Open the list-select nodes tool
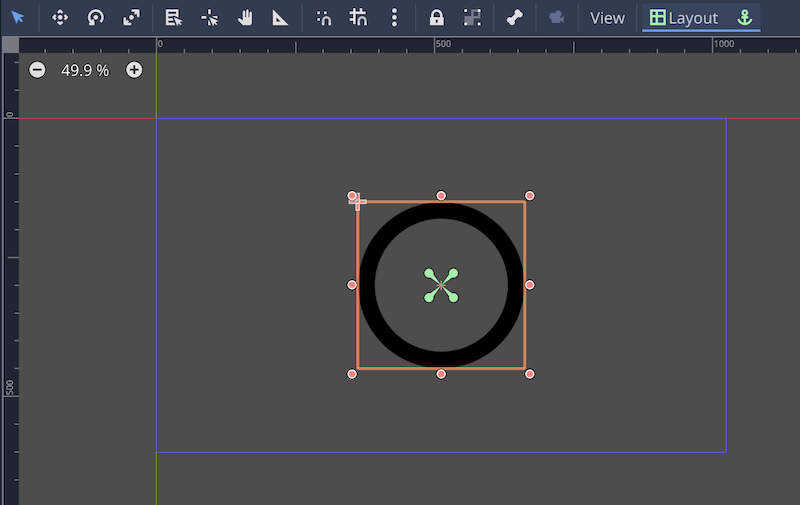This screenshot has height=505, width=800. pos(173,18)
